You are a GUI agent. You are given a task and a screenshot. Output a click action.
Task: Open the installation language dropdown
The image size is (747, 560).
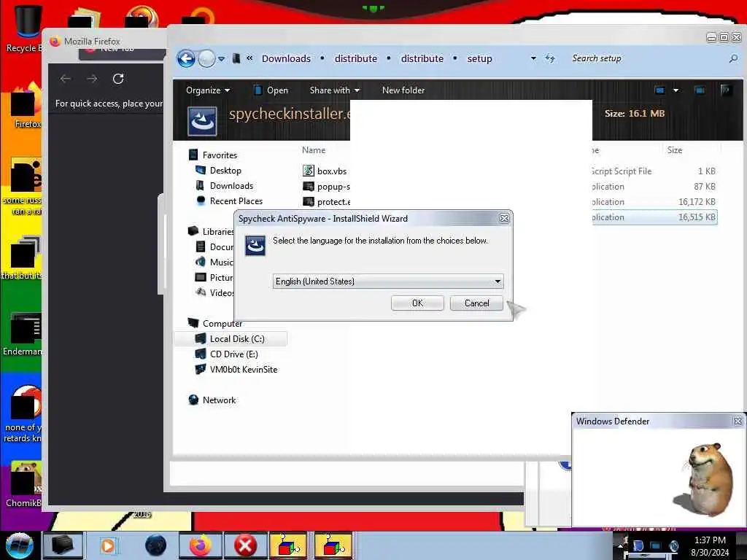498,281
